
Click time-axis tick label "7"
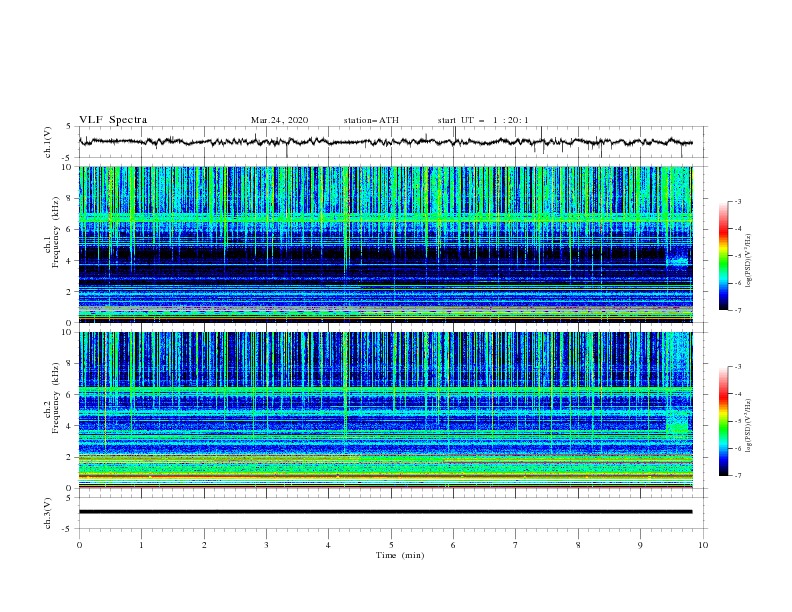coord(516,545)
